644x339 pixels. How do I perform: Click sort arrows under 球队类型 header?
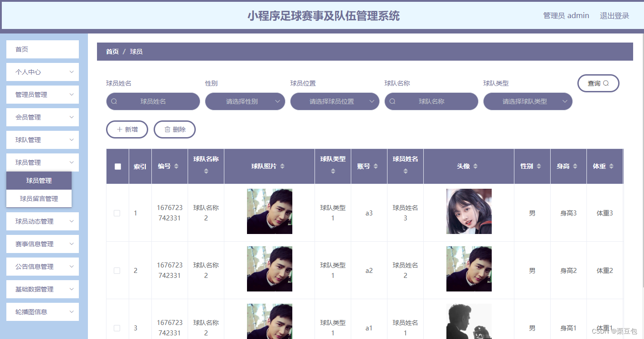tap(333, 171)
